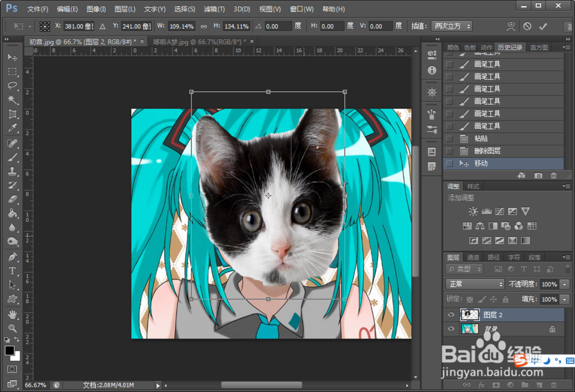This screenshot has height=392, width=575.
Task: Toggle visibility of 背景 layer
Action: point(451,329)
